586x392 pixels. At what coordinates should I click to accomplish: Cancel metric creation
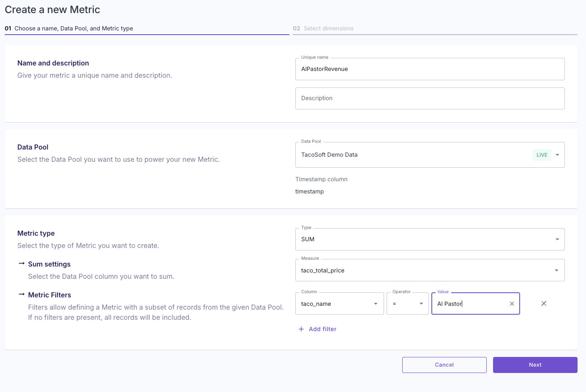pyautogui.click(x=444, y=365)
